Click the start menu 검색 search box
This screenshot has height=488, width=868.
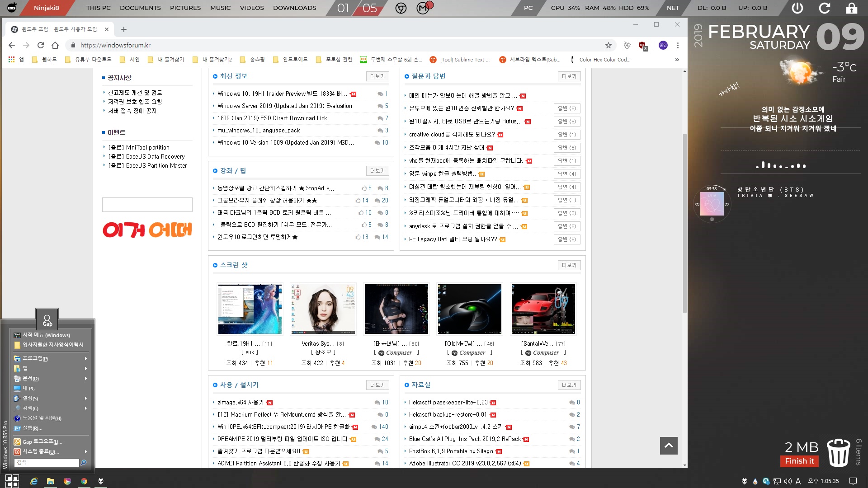tap(47, 463)
